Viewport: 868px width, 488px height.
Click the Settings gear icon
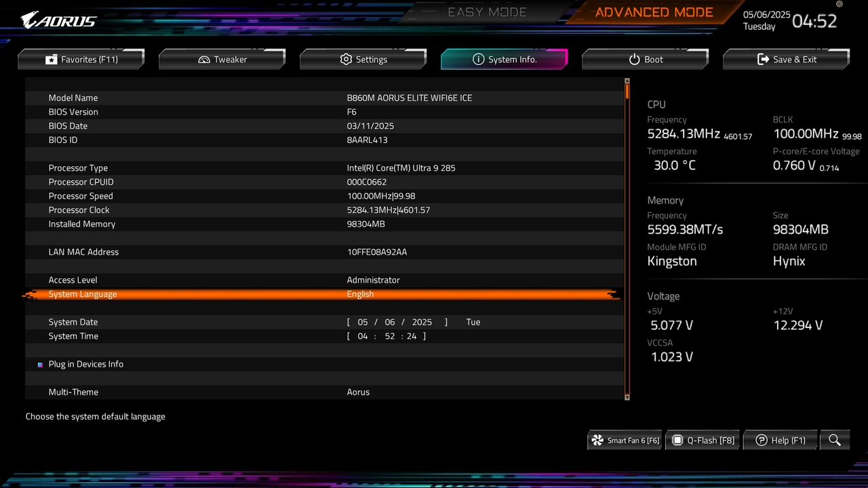coord(346,59)
